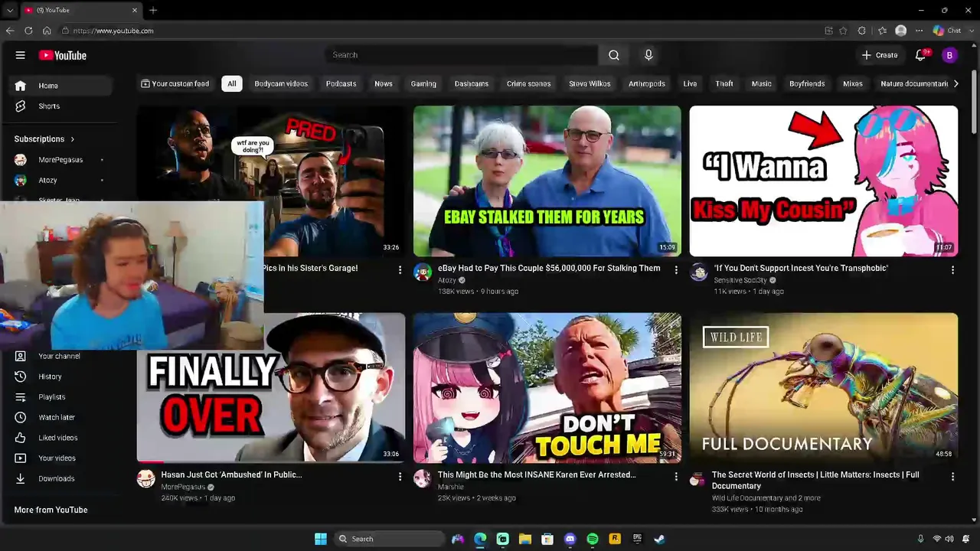Expand the Subscriptions section
This screenshot has height=551, width=980.
pyautogui.click(x=44, y=139)
